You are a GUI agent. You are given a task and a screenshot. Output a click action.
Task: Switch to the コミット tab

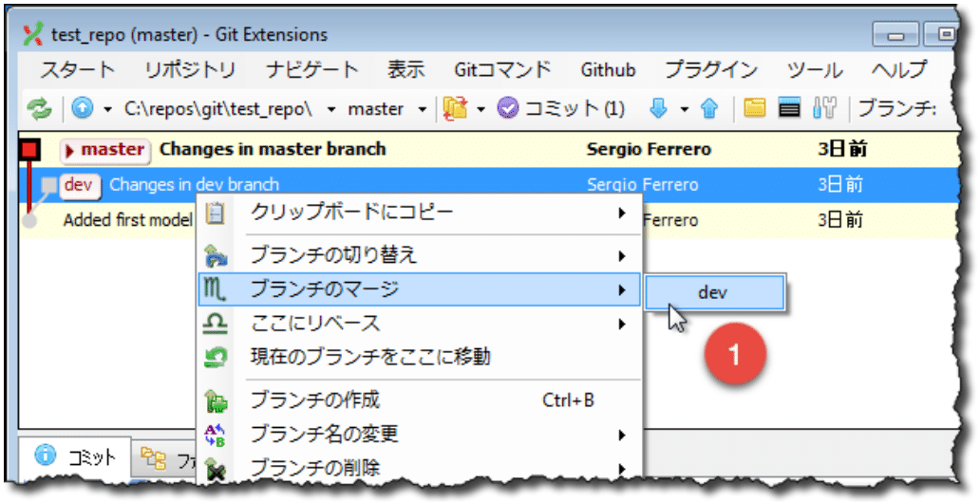click(x=75, y=457)
